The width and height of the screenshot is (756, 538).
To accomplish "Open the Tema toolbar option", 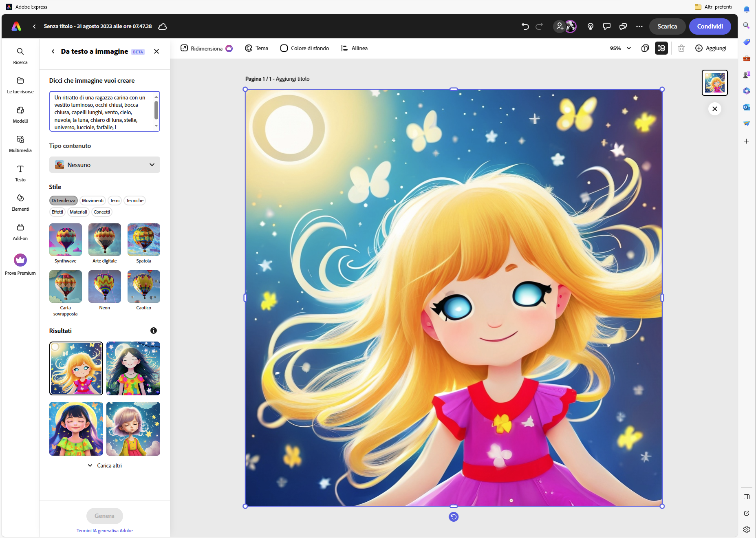I will [x=256, y=48].
